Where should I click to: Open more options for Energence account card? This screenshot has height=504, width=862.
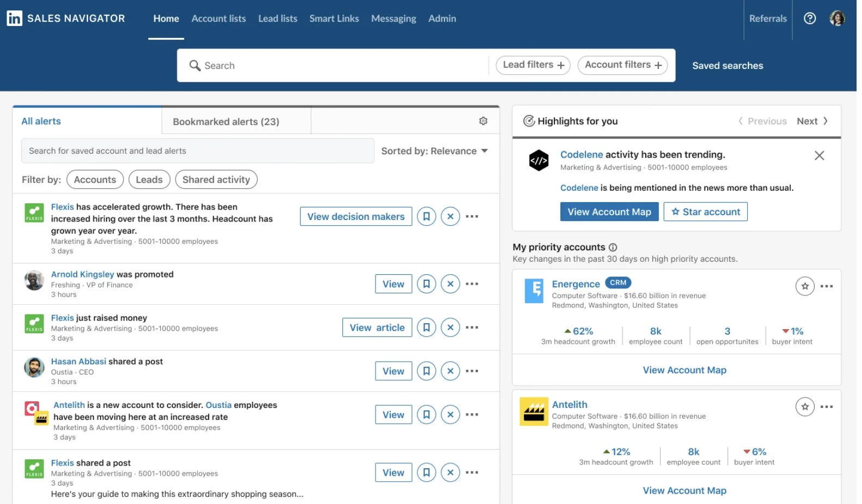tap(827, 286)
